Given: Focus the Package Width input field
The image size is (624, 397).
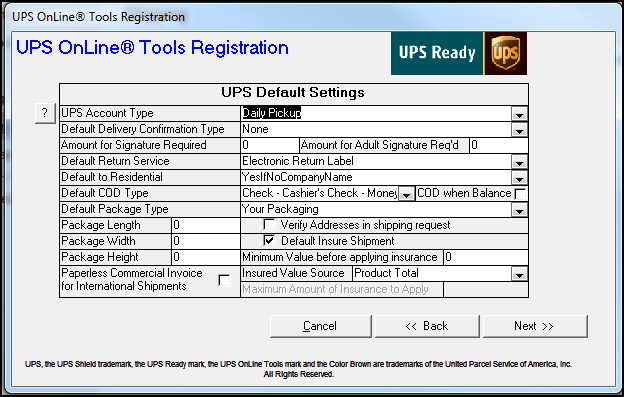Looking at the screenshot, I should pyautogui.click(x=206, y=241).
